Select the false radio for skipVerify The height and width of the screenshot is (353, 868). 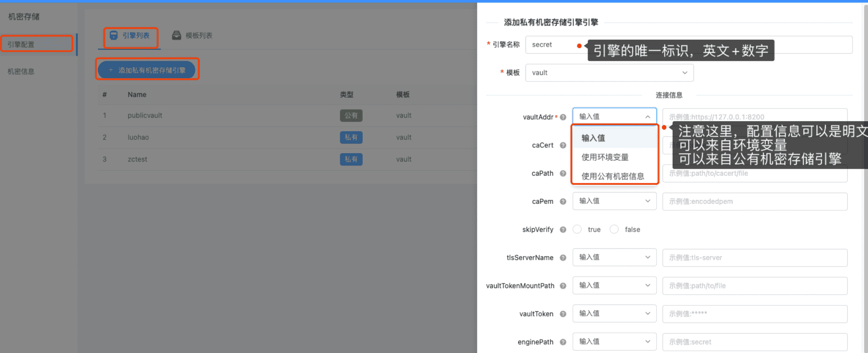pos(614,230)
